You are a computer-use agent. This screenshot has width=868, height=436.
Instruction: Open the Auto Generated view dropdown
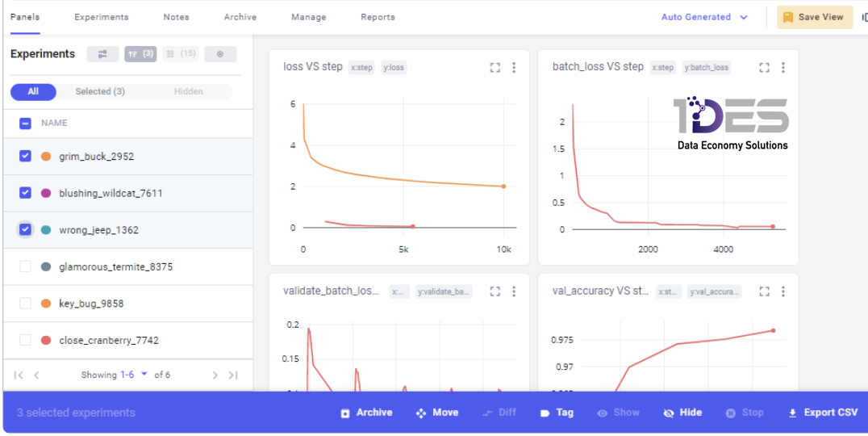705,17
